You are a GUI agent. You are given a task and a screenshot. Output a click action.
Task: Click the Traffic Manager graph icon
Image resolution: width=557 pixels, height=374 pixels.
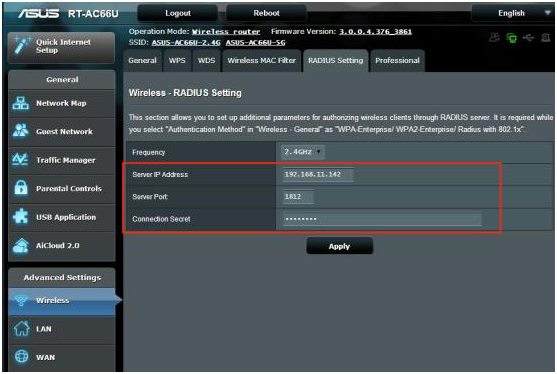pos(20,159)
